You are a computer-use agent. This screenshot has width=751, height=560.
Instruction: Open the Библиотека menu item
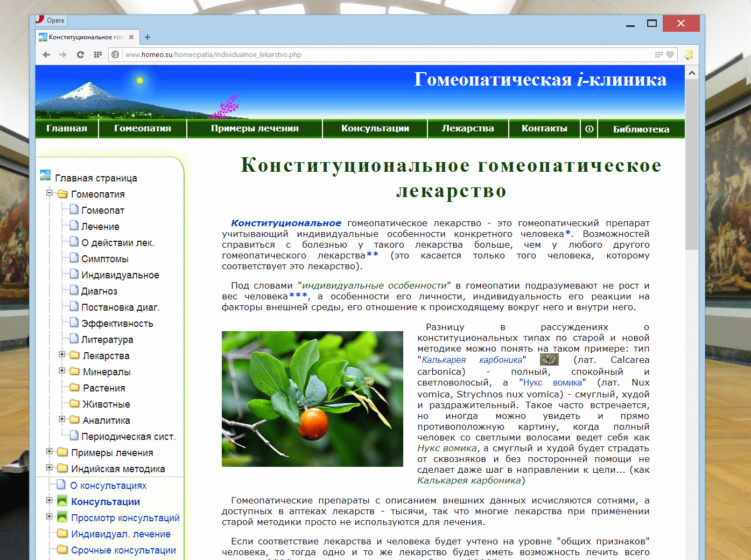[x=641, y=129]
